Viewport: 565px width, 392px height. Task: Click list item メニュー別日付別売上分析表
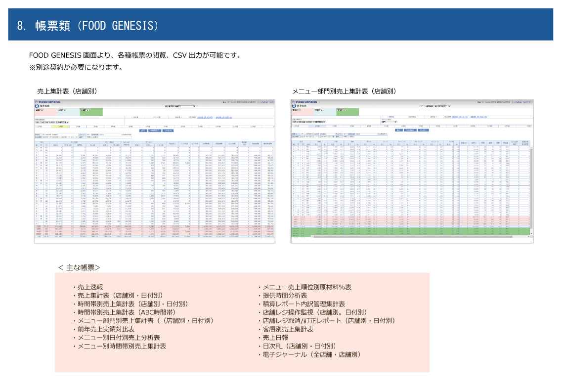click(119, 338)
